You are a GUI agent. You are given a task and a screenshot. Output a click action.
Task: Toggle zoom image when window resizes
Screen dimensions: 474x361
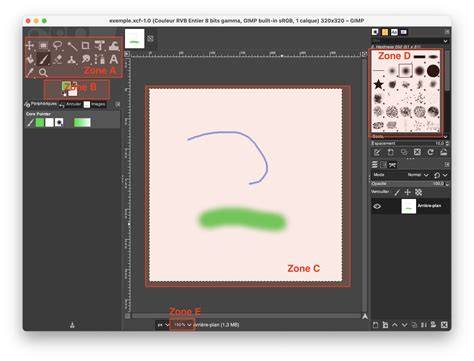click(x=364, y=54)
